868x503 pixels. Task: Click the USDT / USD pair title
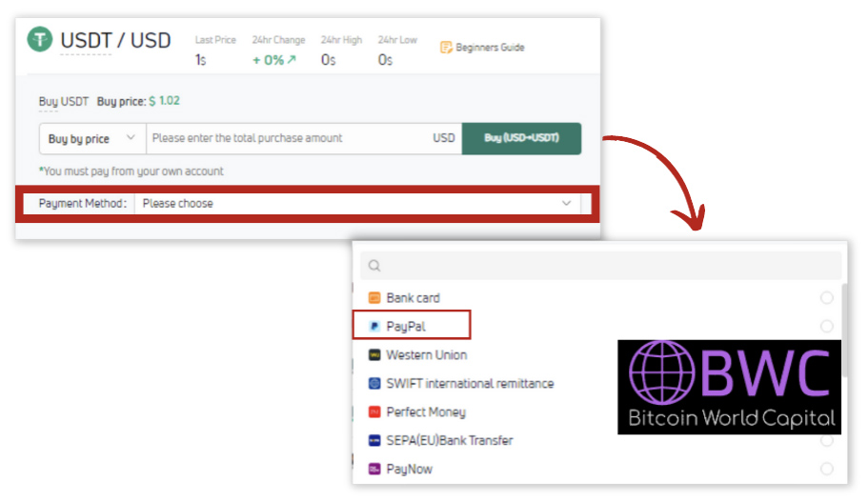(x=115, y=40)
